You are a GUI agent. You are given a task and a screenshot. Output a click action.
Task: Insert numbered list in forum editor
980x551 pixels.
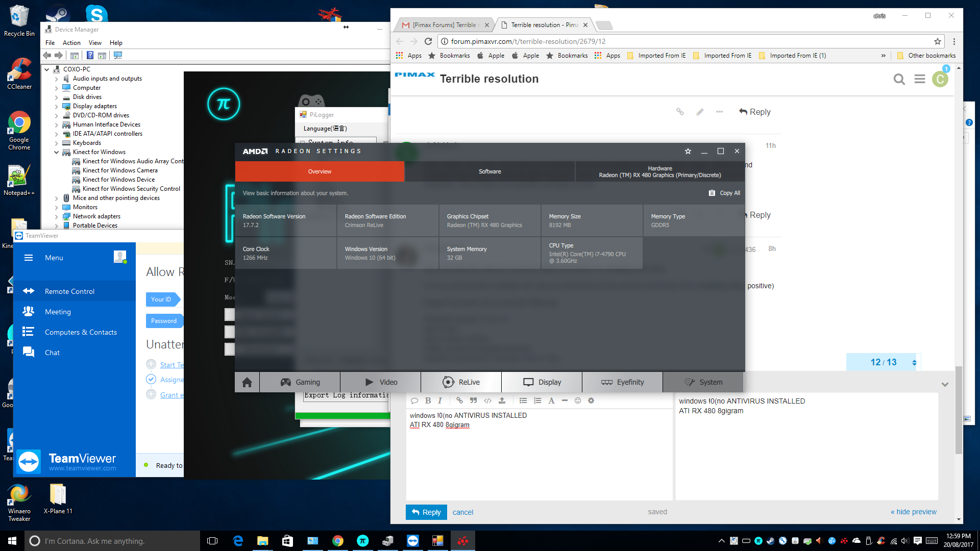[x=537, y=400]
